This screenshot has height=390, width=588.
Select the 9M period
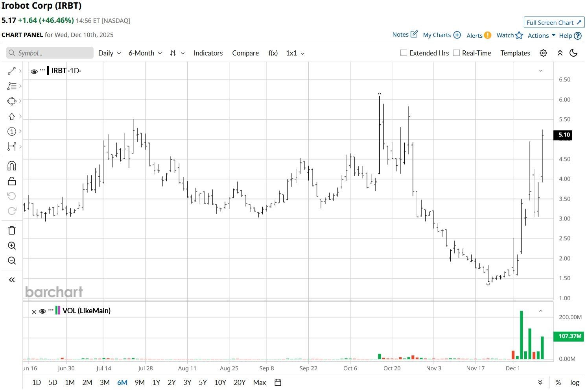click(140, 383)
